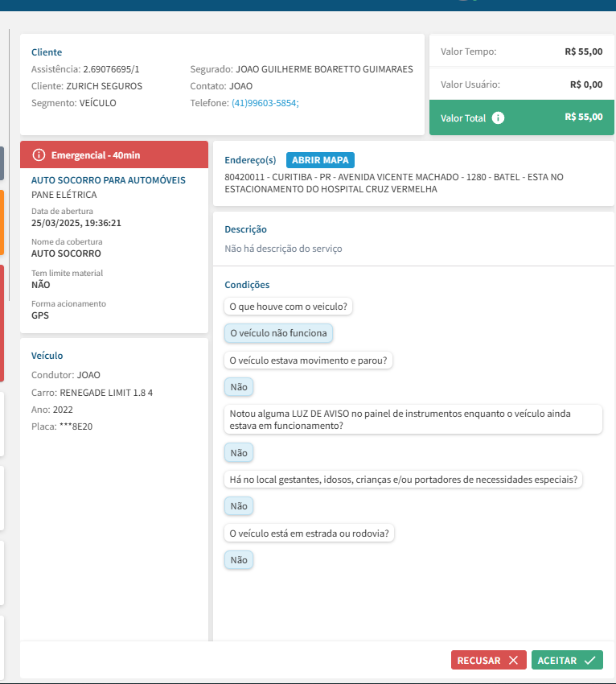Click the info icon beside Valor Total

[x=498, y=118]
